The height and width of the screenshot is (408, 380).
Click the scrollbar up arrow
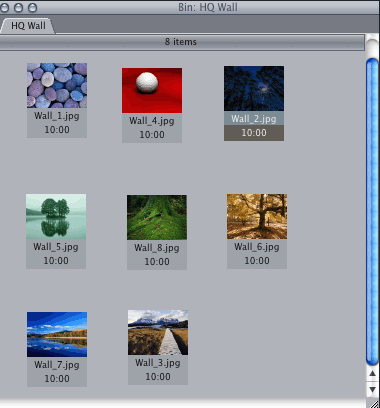pos(372,374)
